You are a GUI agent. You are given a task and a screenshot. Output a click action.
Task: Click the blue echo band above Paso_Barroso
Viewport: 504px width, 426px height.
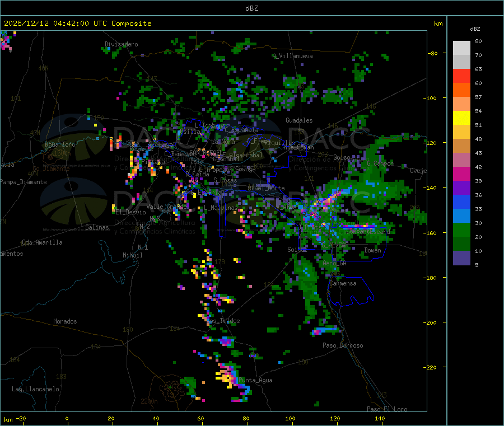pyautogui.click(x=325, y=331)
